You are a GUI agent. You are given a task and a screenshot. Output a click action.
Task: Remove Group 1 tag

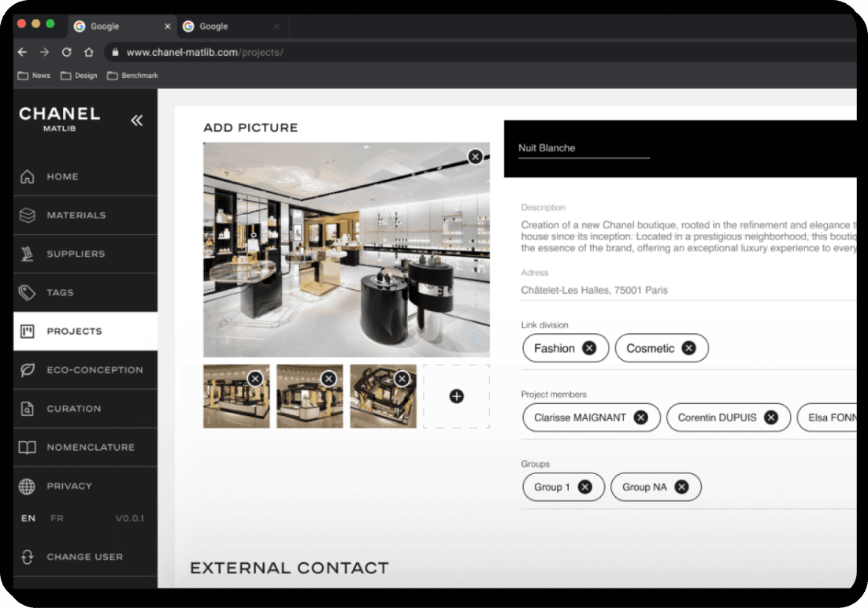(x=584, y=487)
